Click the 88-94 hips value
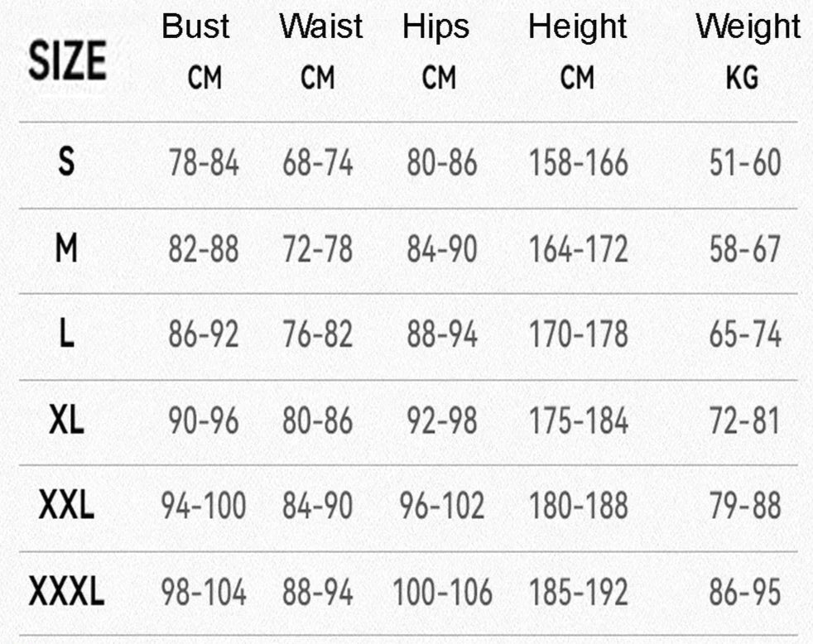 click(x=442, y=334)
